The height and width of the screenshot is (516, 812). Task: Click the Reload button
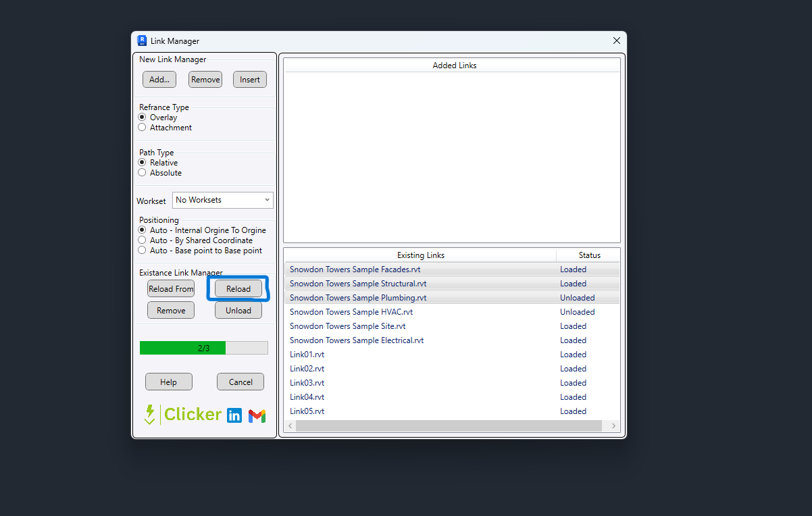coord(238,289)
